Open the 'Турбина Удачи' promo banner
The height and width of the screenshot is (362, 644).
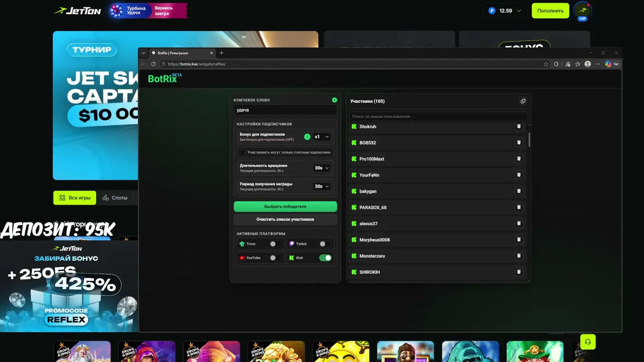148,11
